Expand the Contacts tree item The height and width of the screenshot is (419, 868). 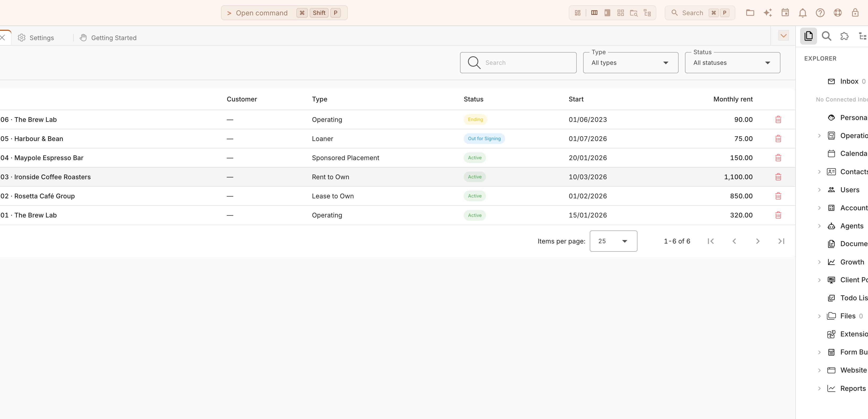tap(819, 172)
